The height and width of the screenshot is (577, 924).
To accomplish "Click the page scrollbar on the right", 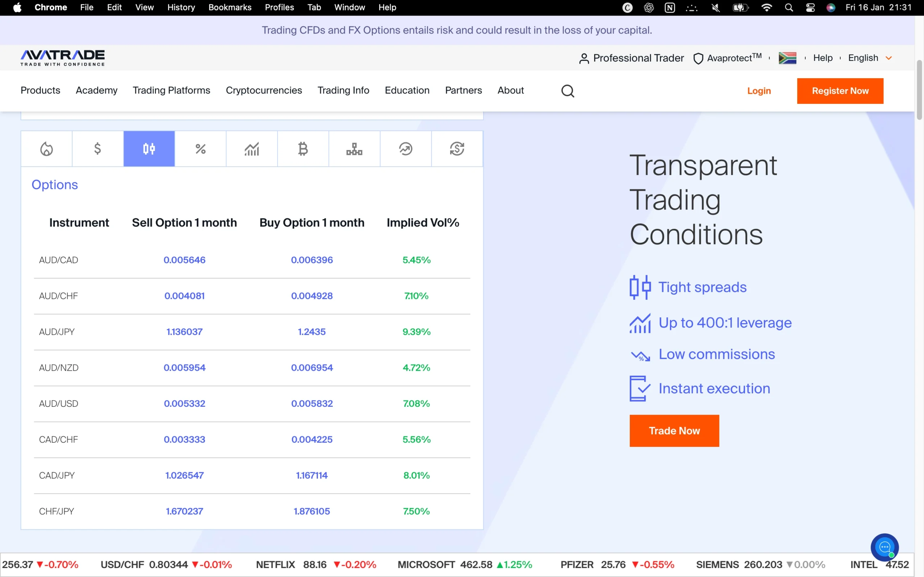I will 919,90.
